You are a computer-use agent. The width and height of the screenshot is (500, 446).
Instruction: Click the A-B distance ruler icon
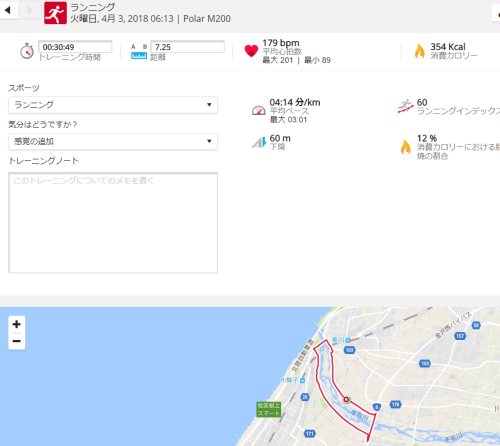point(139,52)
